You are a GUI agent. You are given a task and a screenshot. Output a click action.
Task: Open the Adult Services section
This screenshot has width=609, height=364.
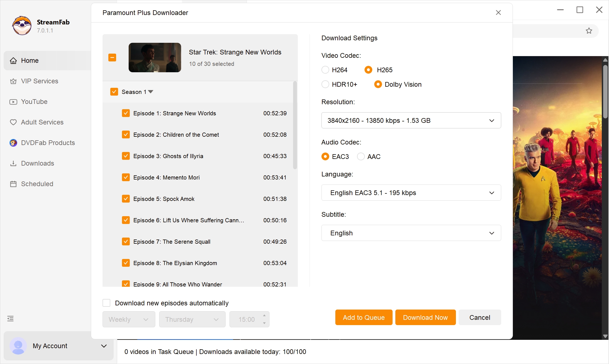[42, 122]
